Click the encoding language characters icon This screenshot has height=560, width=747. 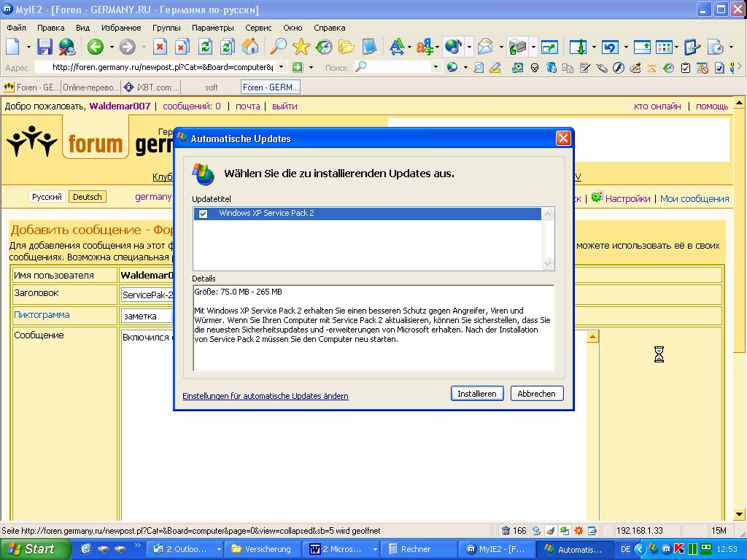click(x=424, y=47)
